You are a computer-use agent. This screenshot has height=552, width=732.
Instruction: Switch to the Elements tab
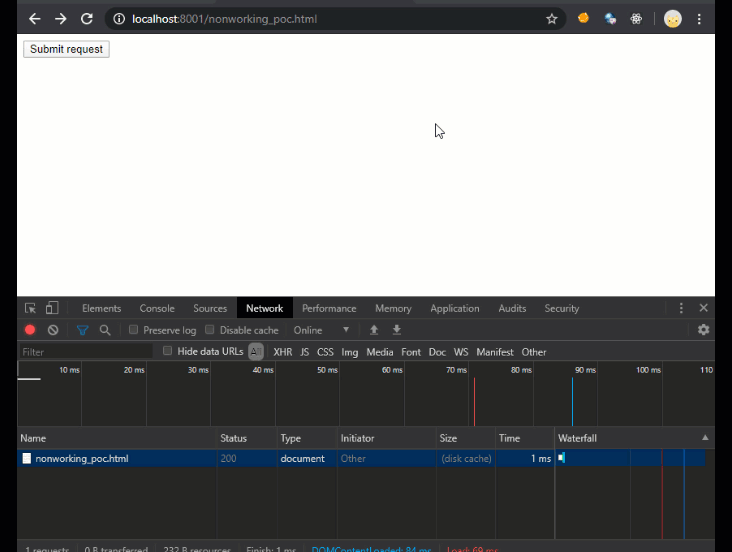tap(101, 308)
